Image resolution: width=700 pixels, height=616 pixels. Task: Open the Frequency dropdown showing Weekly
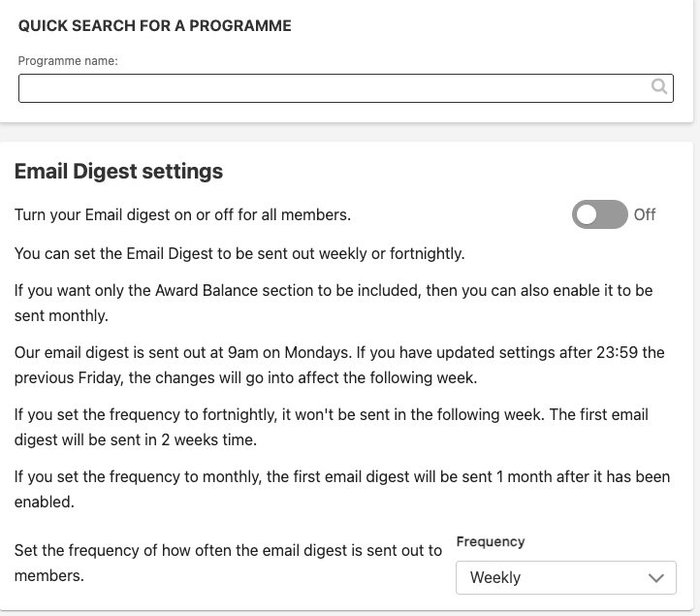tap(565, 577)
